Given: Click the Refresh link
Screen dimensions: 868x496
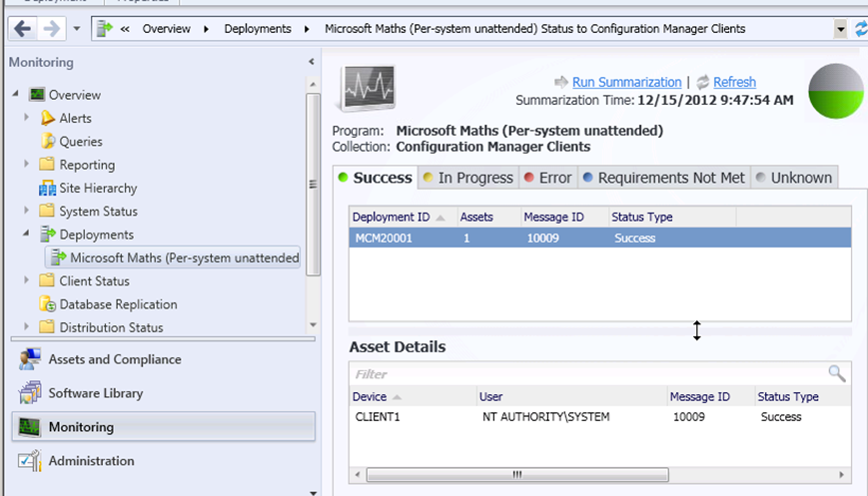Looking at the screenshot, I should (734, 82).
